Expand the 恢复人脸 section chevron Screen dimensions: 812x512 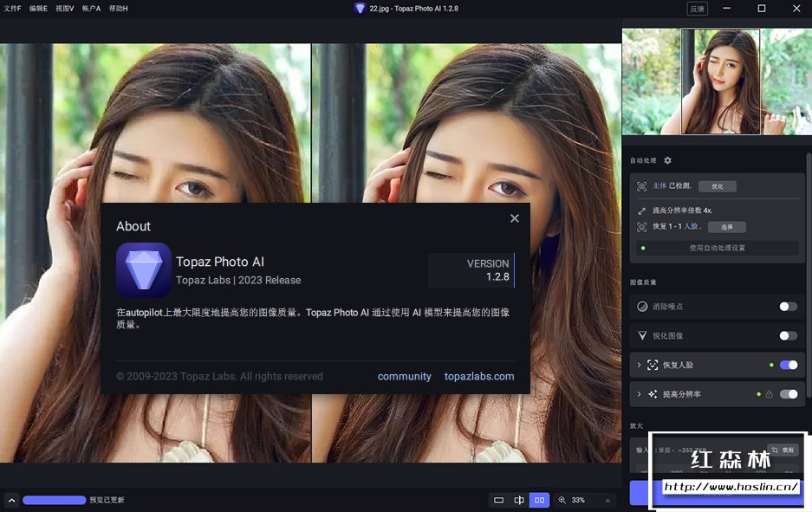click(640, 365)
